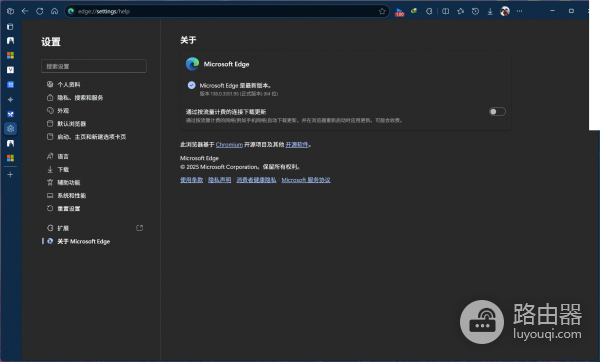This screenshot has width=600, height=362.
Task: Click the address bar showing edge://settings/help
Action: pyautogui.click(x=227, y=11)
